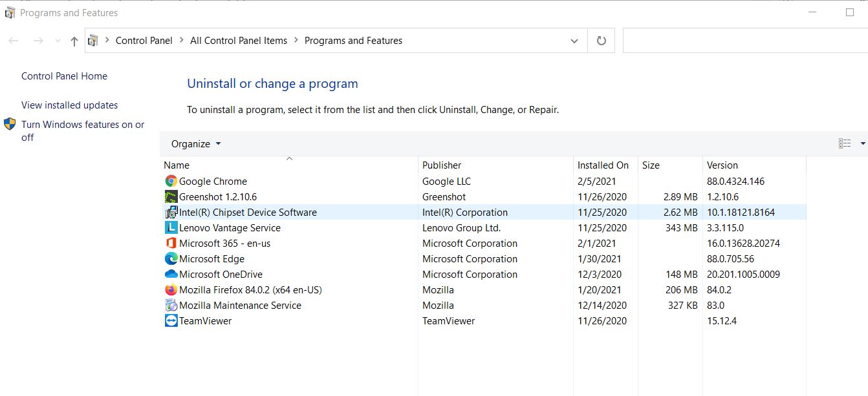Click the Mozilla Maintenance Service icon
The height and width of the screenshot is (396, 868).
(x=171, y=306)
